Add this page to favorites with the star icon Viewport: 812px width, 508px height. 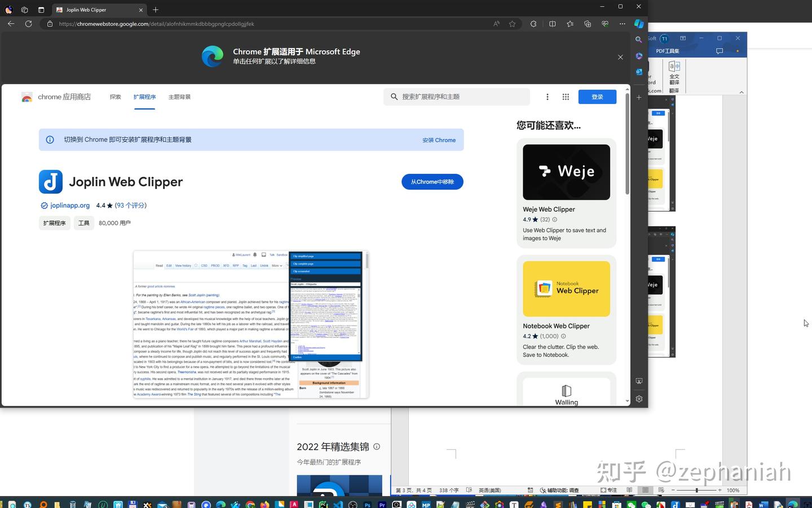point(512,24)
